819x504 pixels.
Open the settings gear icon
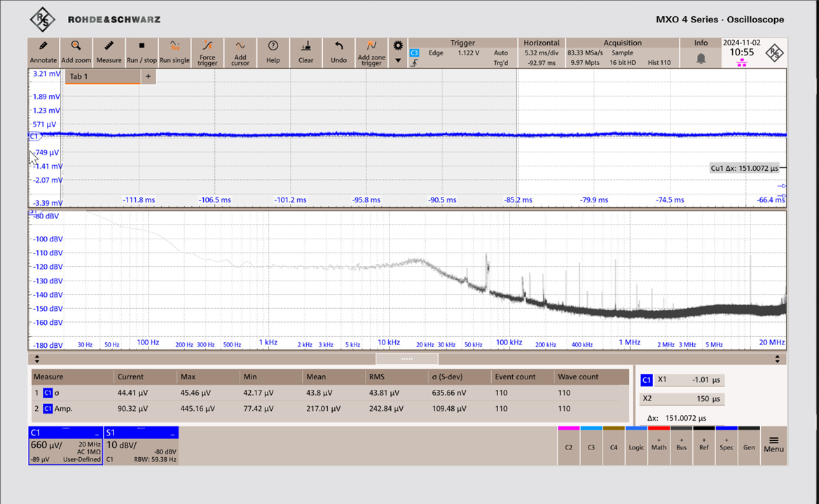398,46
